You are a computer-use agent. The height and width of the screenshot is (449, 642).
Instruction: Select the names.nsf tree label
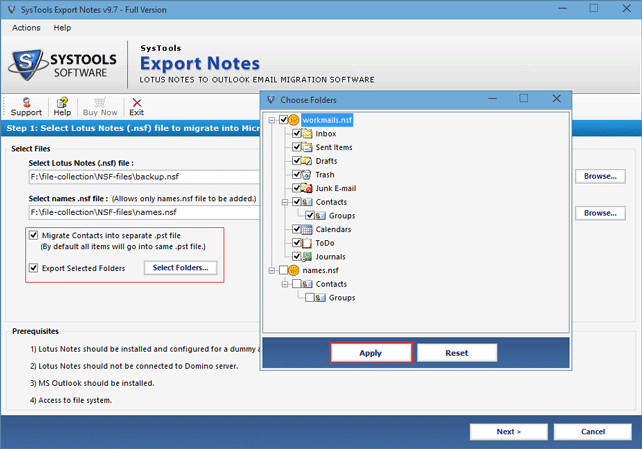[x=321, y=271]
